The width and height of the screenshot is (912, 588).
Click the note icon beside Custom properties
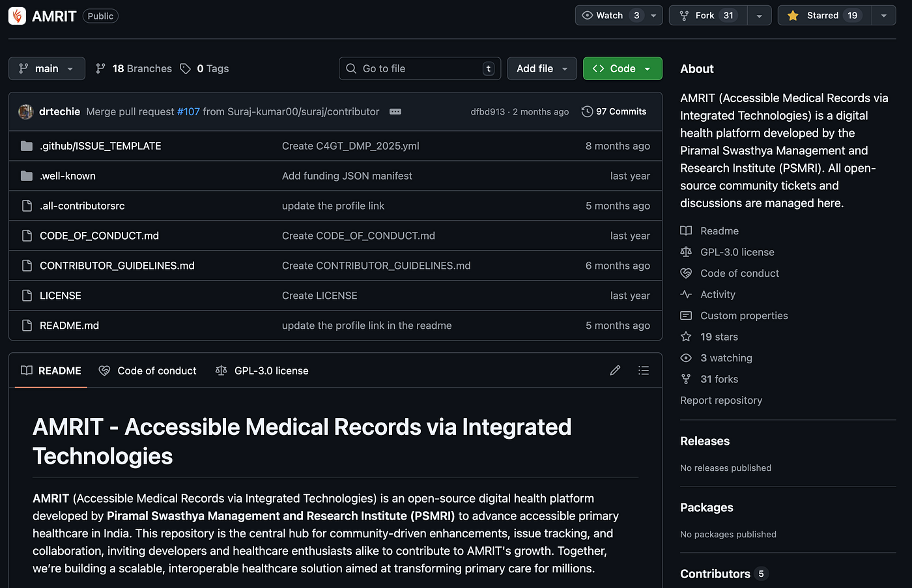pos(686,316)
